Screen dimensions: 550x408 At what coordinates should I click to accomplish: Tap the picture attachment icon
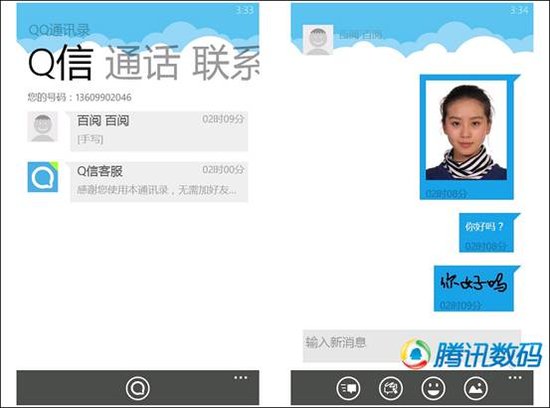click(476, 389)
